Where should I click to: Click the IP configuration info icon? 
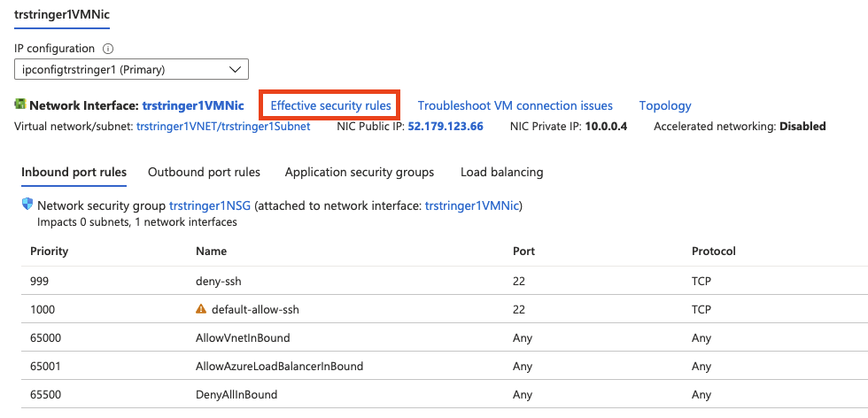point(109,49)
